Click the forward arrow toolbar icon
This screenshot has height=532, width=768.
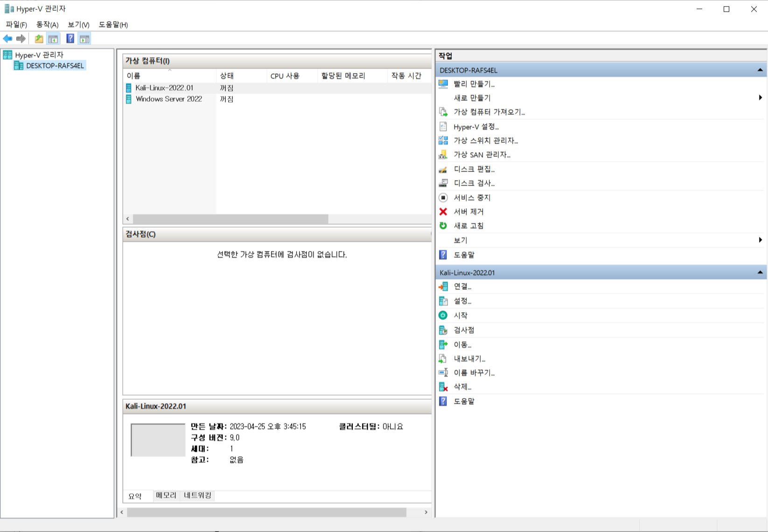point(21,39)
